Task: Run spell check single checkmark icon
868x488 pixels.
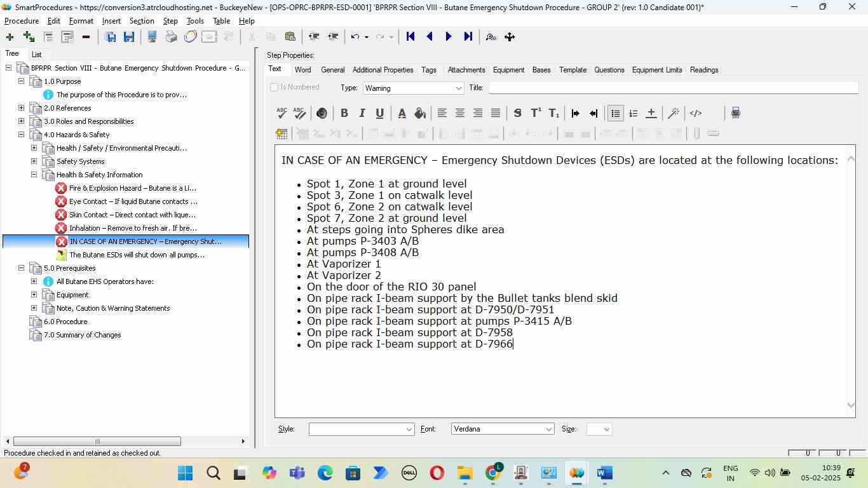Action: point(281,113)
